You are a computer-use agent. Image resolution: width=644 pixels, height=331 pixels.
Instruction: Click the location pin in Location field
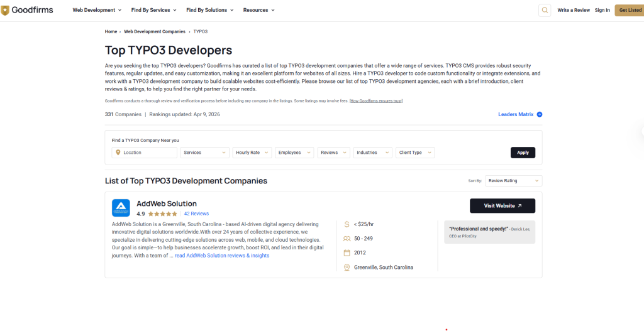coord(118,153)
